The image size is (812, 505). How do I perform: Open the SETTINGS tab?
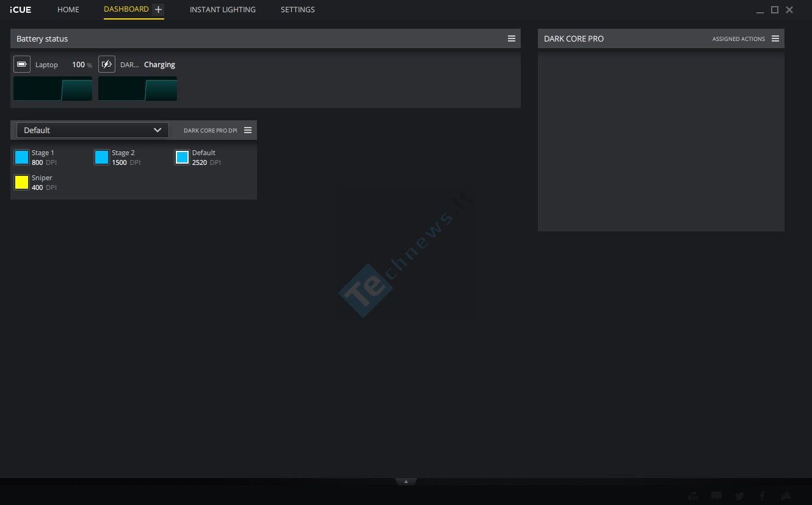click(x=298, y=10)
